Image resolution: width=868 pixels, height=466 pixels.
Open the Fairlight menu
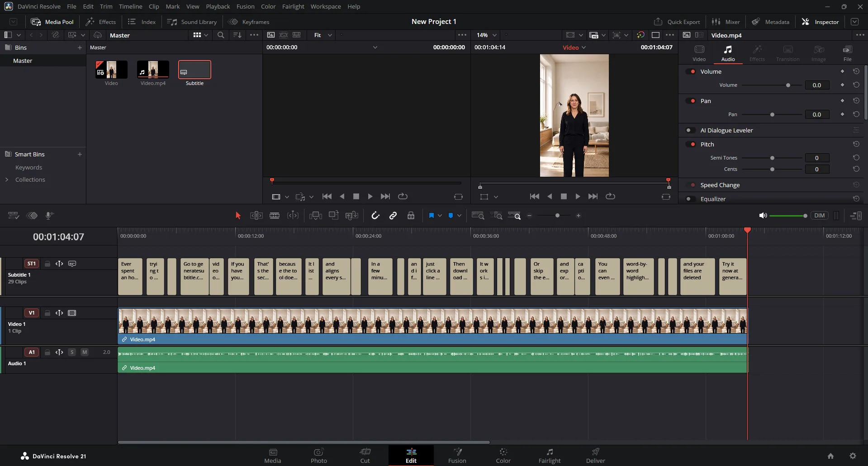tap(293, 6)
